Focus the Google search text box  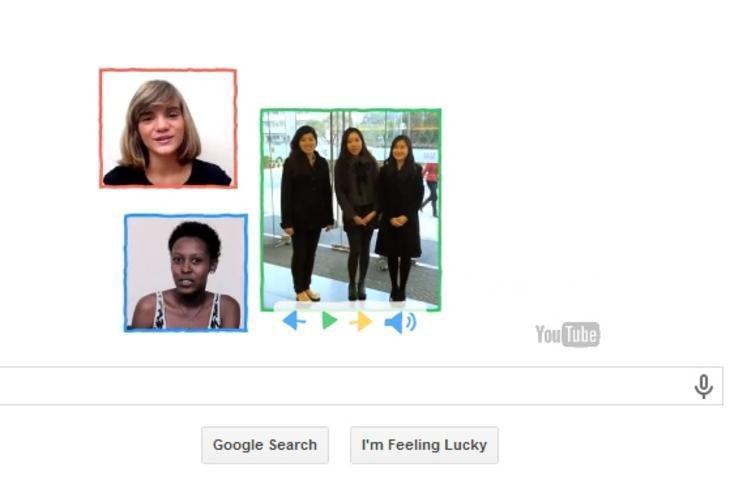click(361, 386)
